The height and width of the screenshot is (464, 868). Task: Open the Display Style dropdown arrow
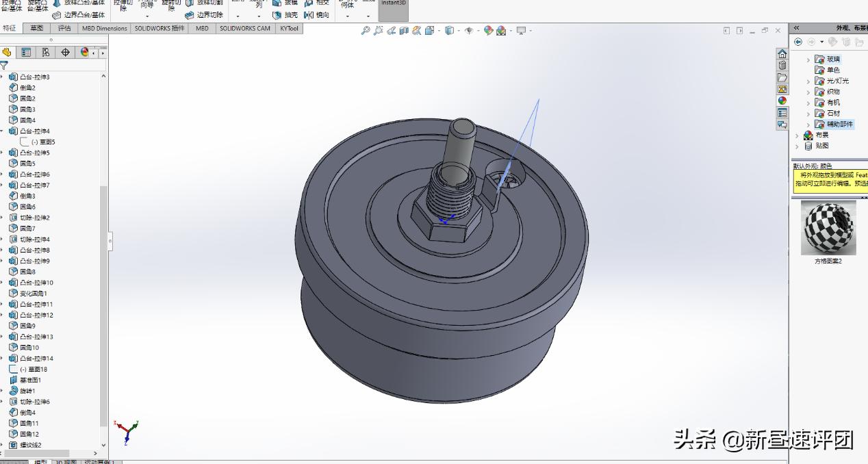(x=458, y=31)
